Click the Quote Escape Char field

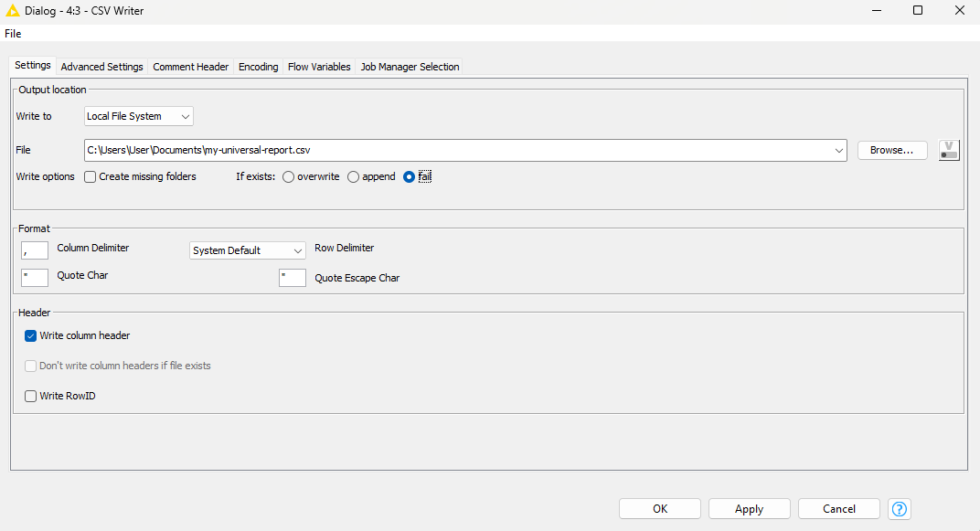pyautogui.click(x=293, y=278)
